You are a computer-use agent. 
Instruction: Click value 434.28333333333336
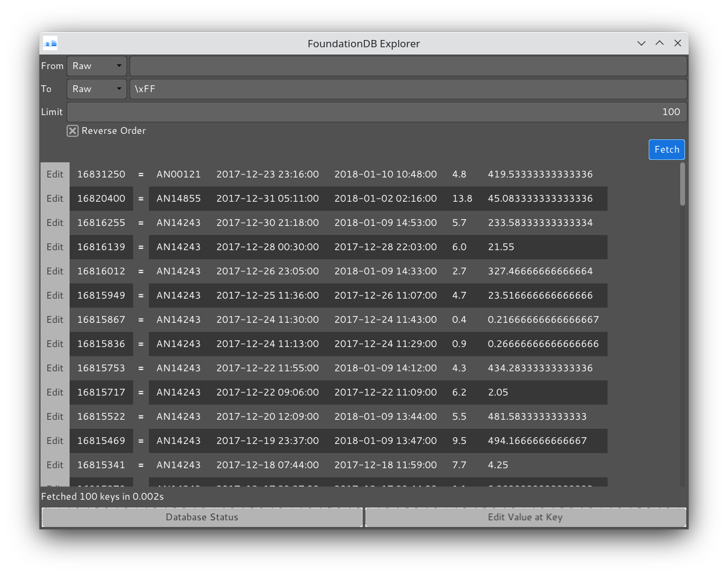[x=540, y=368]
